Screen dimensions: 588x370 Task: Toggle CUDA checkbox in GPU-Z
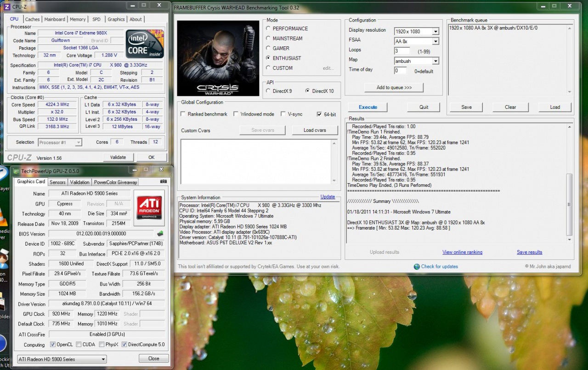click(x=79, y=345)
